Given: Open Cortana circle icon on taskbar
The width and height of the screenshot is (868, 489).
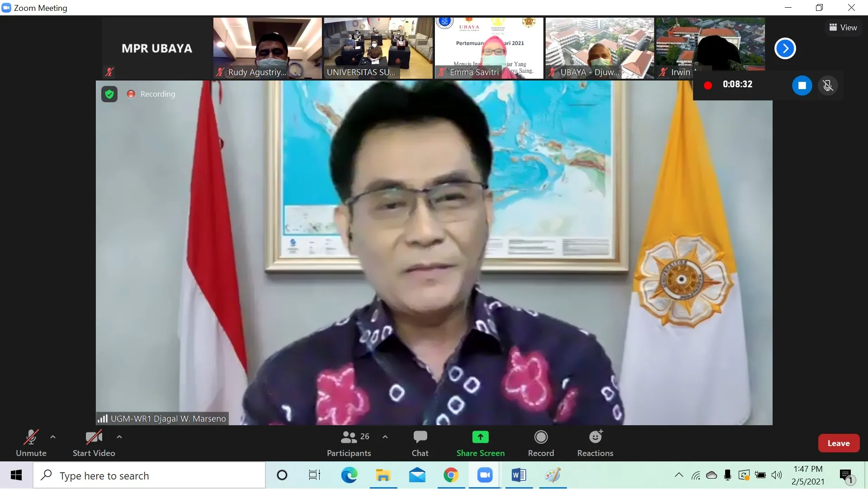Looking at the screenshot, I should click(x=282, y=475).
